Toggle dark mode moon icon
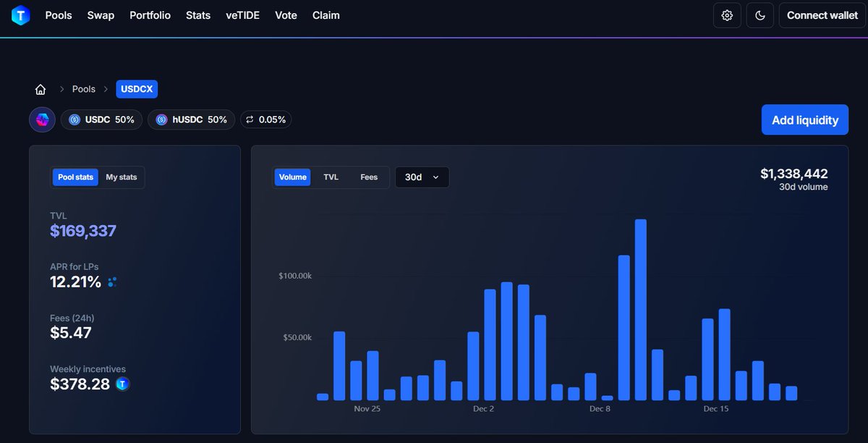 [760, 15]
